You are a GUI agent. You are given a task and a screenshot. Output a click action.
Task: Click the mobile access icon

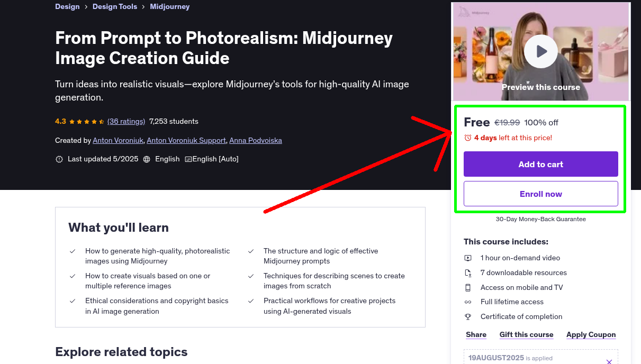click(468, 288)
